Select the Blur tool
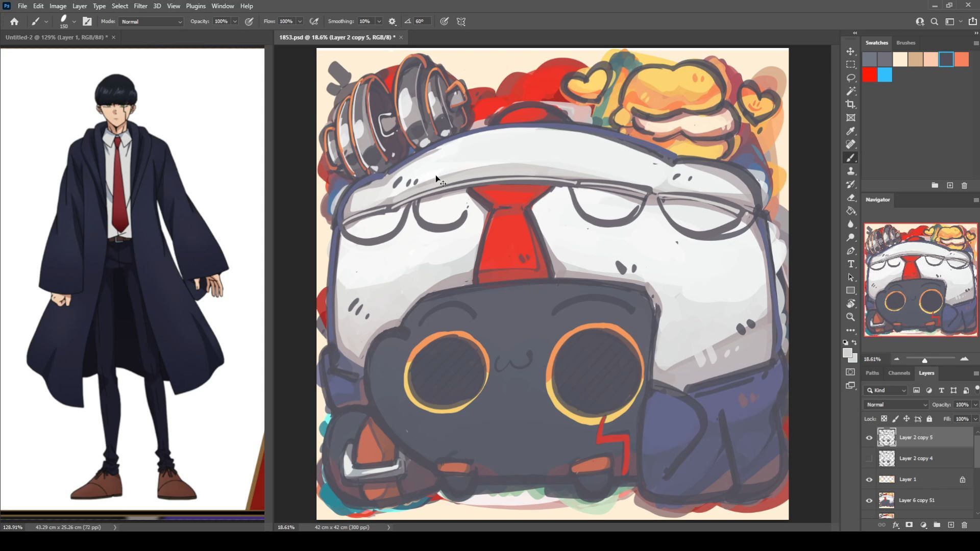This screenshot has height=551, width=980. [x=850, y=224]
